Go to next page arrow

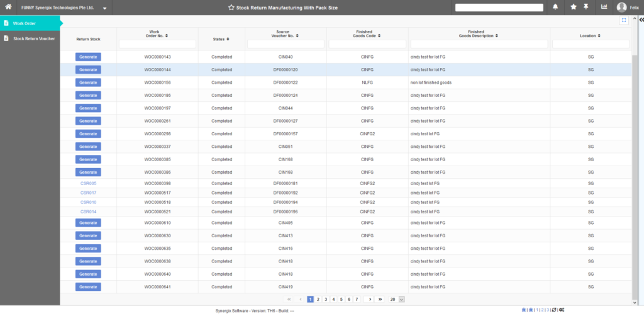coord(370,299)
